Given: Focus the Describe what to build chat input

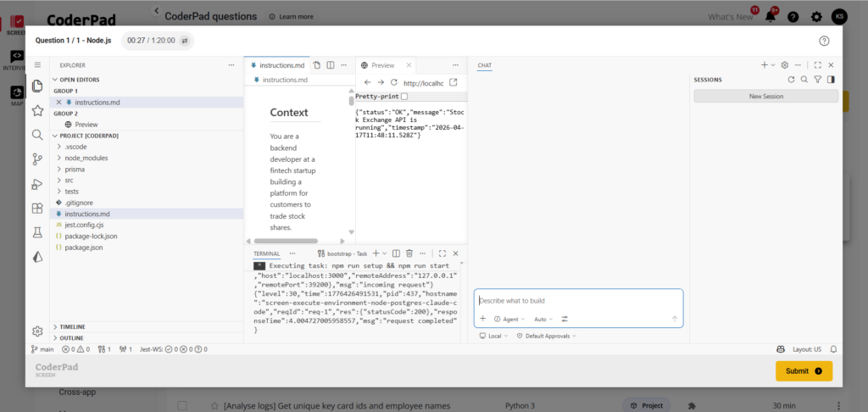Looking at the screenshot, I should 578,301.
